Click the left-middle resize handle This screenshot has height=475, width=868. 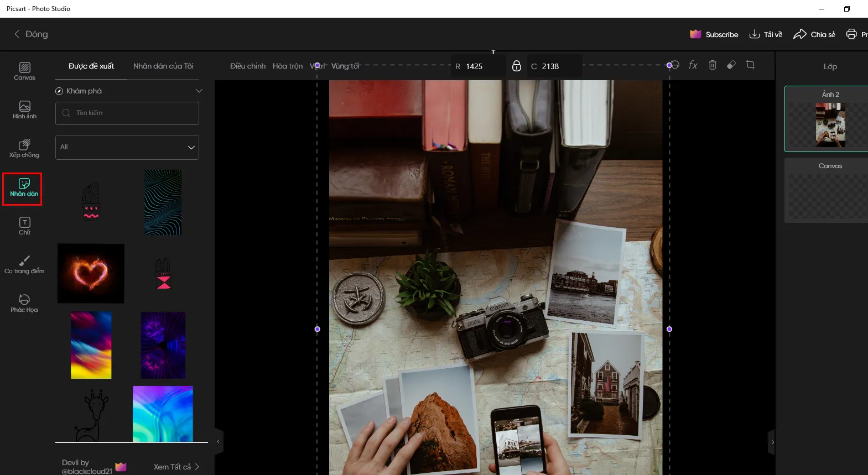(317, 329)
